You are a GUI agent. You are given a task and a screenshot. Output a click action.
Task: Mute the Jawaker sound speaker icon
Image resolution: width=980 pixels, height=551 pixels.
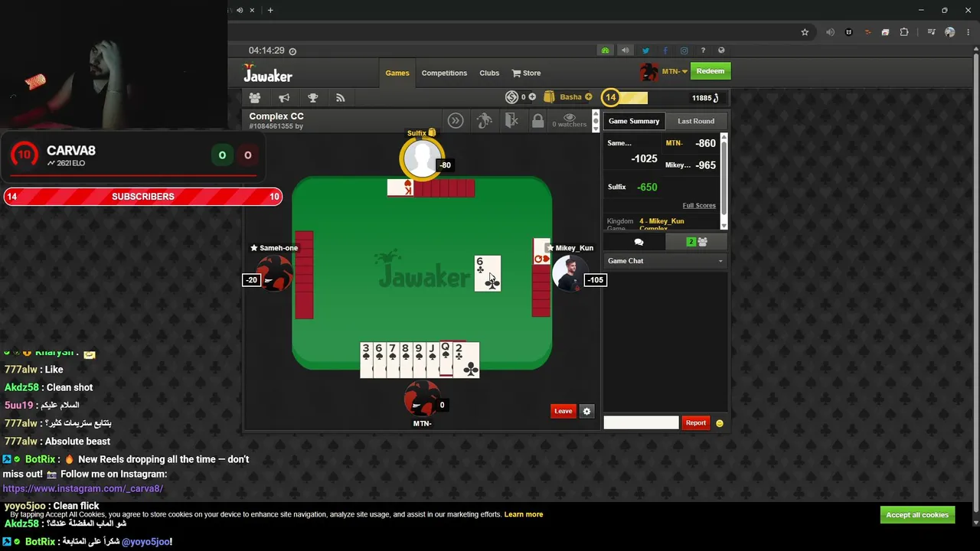[625, 51]
